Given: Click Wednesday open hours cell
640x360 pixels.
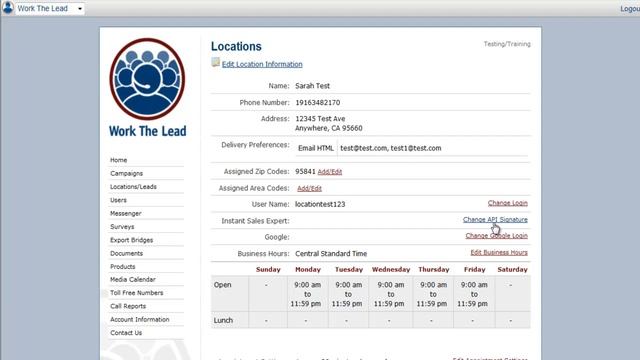Looking at the screenshot, I should click(x=391, y=294).
